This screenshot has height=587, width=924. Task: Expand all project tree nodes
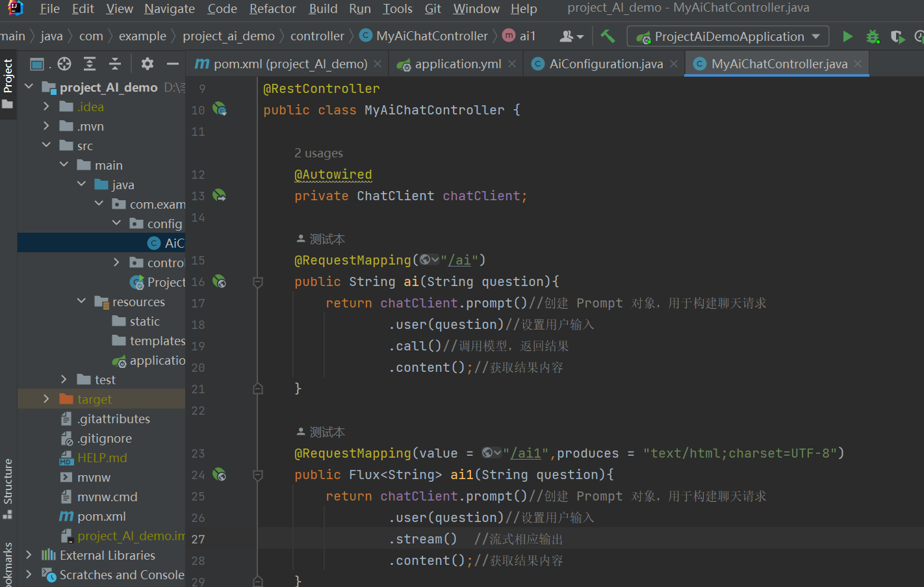pos(90,64)
